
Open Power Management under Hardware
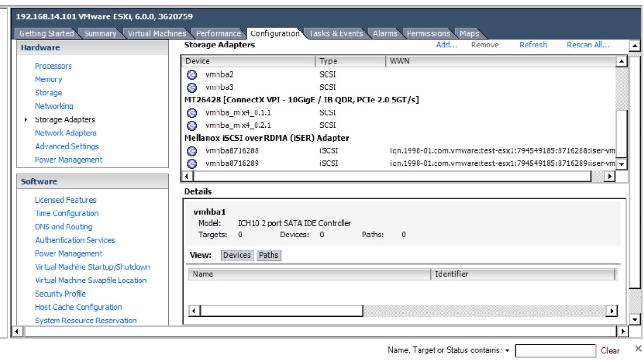69,159
